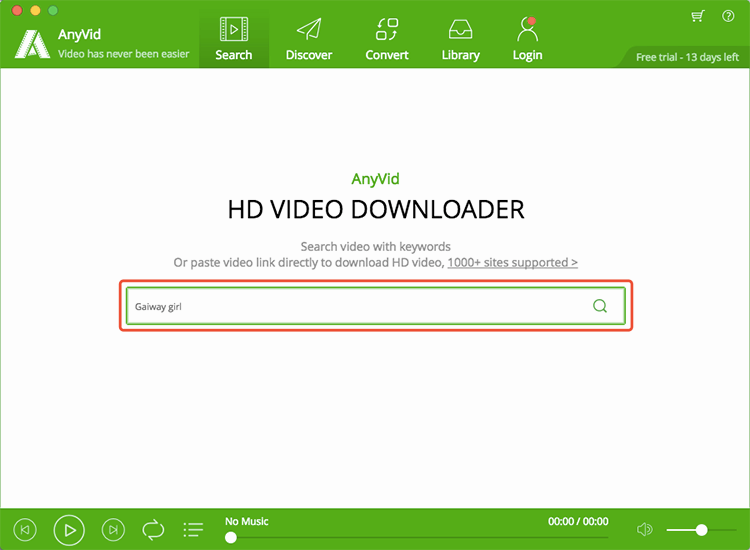Open the Search tab
750x550 pixels.
pos(233,39)
